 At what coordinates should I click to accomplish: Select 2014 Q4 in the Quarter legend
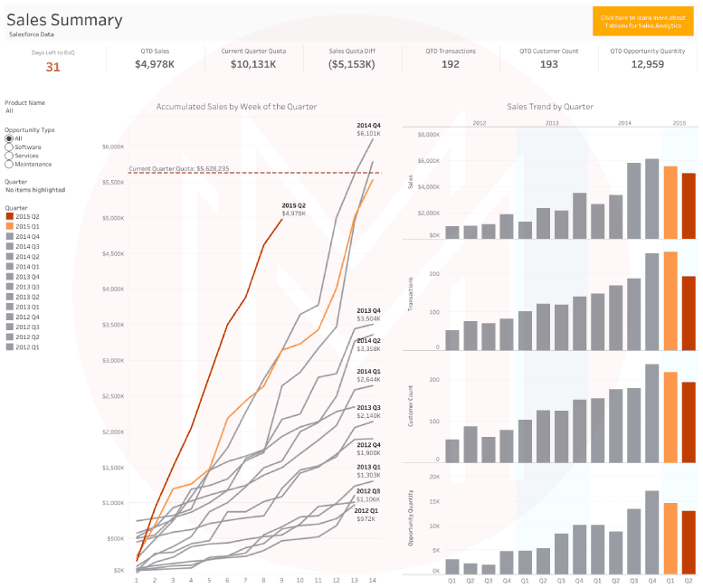tap(27, 236)
